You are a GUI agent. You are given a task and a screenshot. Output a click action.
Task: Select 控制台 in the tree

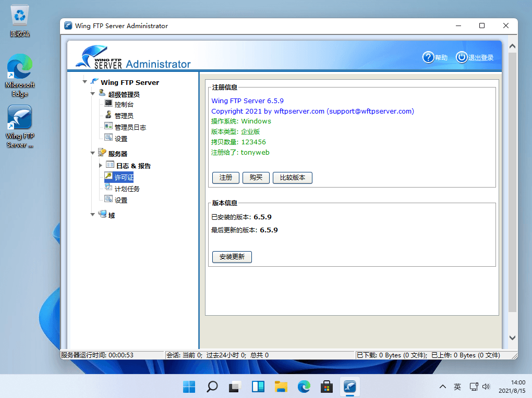(124, 105)
